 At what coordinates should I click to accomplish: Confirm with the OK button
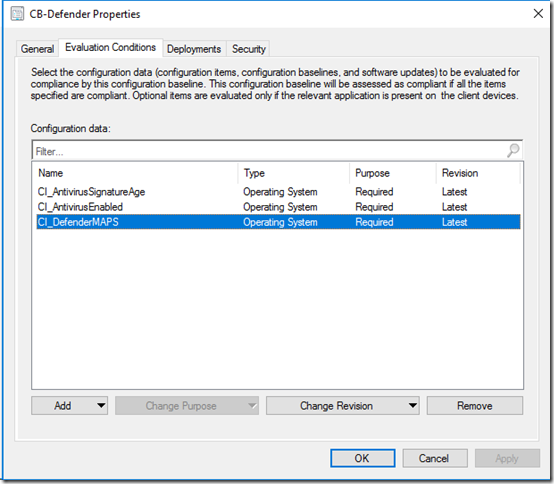363,458
